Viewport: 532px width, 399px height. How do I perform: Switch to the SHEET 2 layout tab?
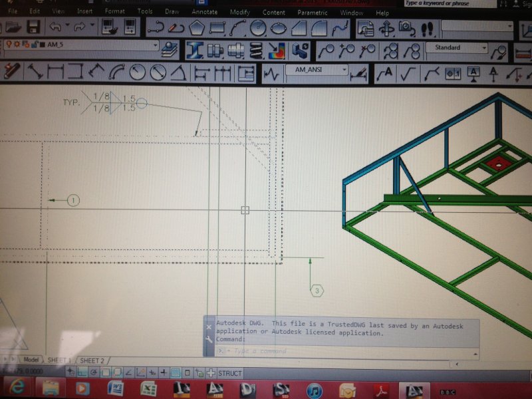pos(92,360)
